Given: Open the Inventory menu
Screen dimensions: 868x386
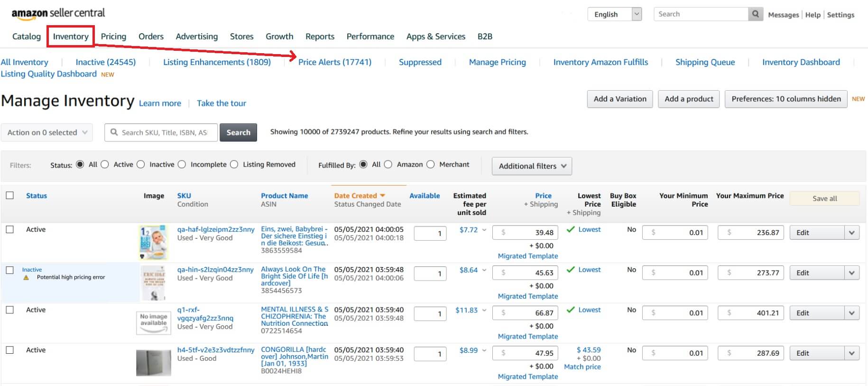Looking at the screenshot, I should pos(71,37).
